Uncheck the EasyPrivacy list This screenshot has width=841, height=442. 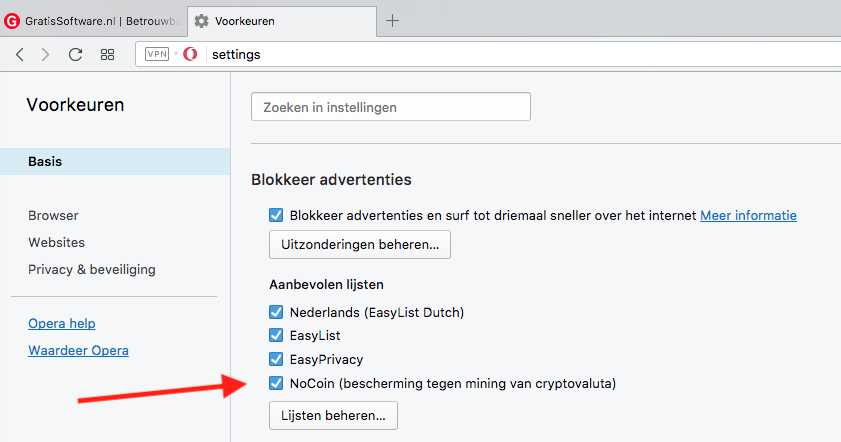pos(277,360)
